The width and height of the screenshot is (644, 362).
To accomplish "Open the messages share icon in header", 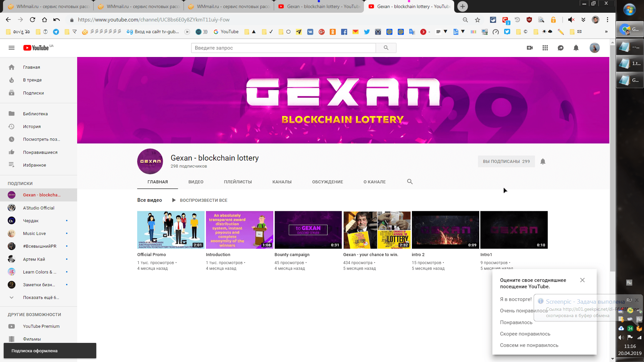I will point(560,48).
